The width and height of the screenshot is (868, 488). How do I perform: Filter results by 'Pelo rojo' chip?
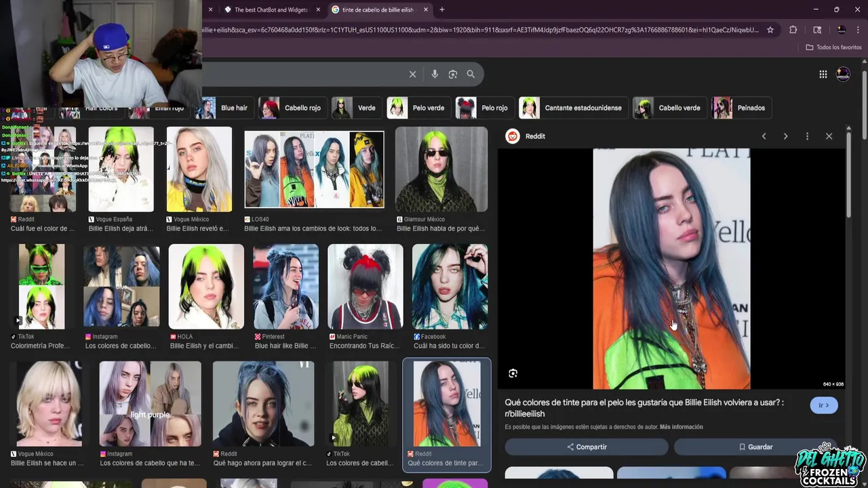[484, 108]
